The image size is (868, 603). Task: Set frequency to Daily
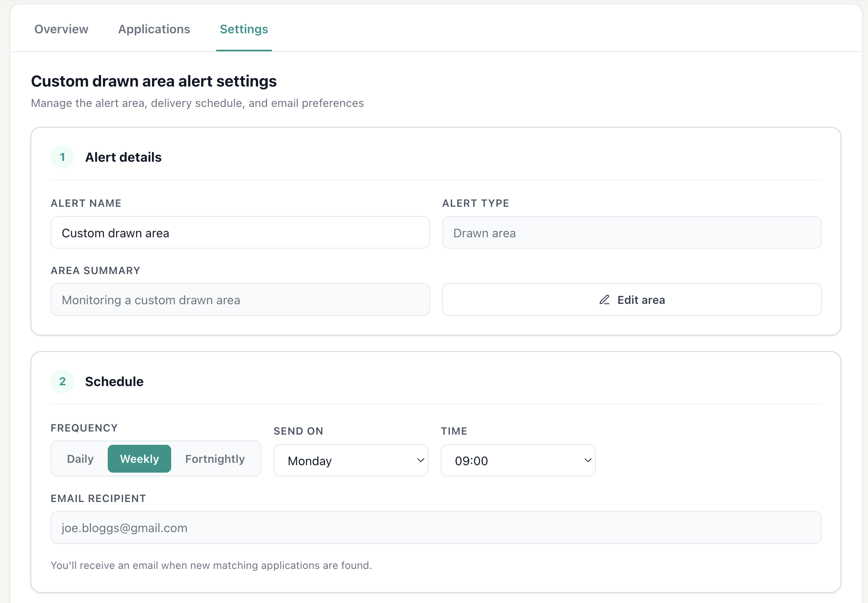coord(80,459)
